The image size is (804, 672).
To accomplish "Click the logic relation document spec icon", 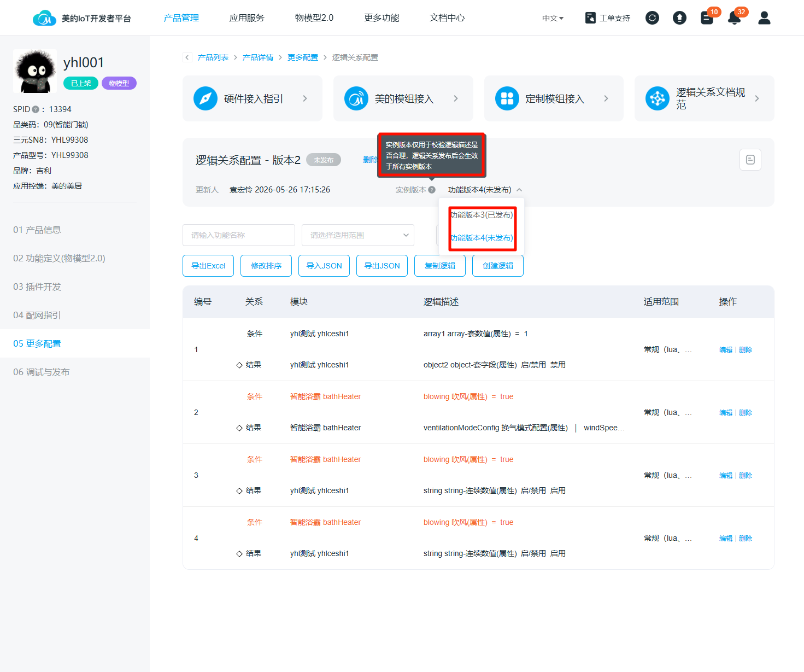I will pos(658,98).
